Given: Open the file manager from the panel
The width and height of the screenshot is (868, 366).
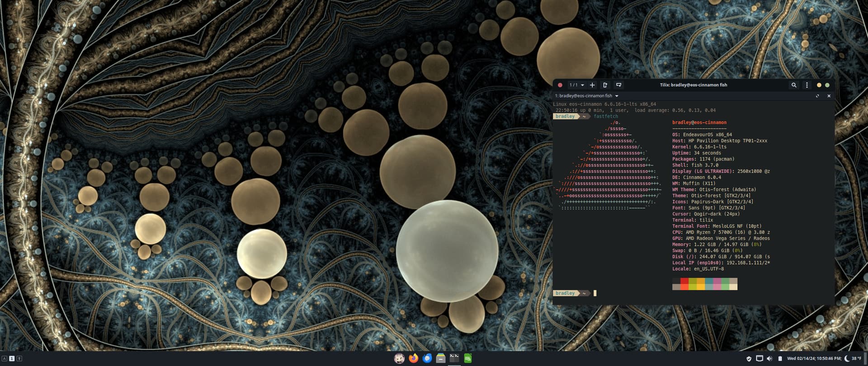Looking at the screenshot, I should (441, 358).
